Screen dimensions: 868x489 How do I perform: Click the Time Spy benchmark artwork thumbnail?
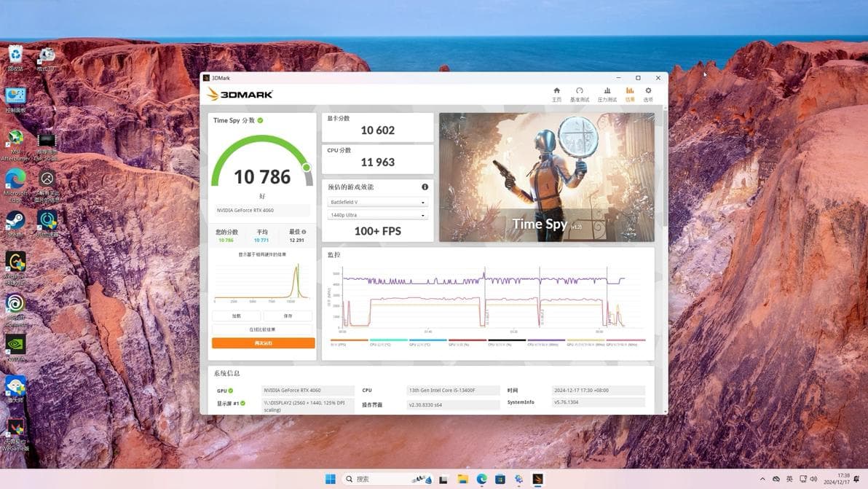(x=546, y=177)
